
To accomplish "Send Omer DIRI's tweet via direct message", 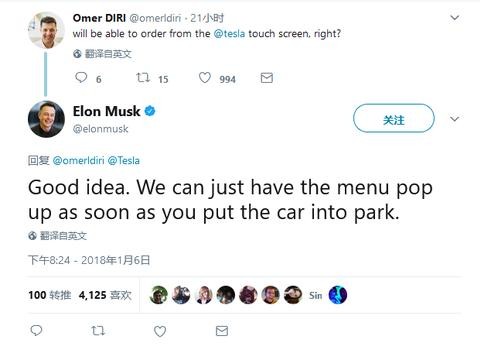I will [x=267, y=78].
